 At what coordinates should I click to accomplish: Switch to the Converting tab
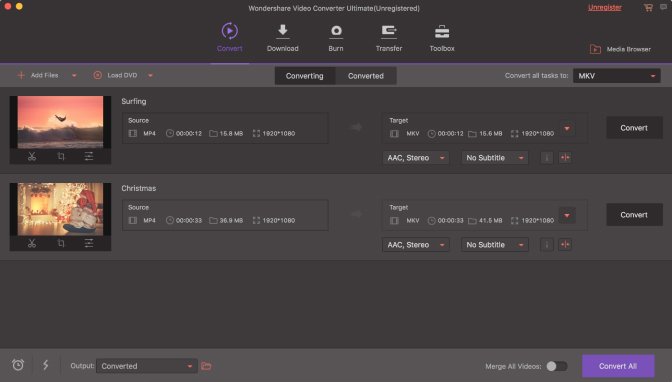point(305,76)
